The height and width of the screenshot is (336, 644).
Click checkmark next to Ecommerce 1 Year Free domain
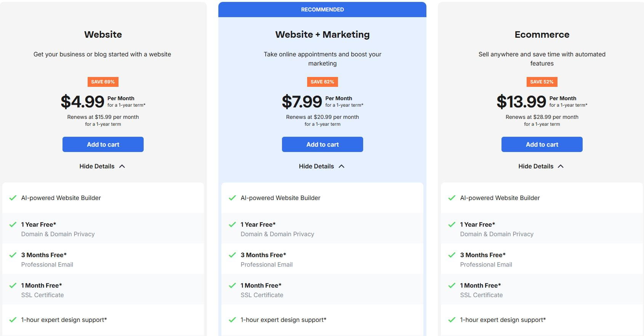[x=452, y=224]
